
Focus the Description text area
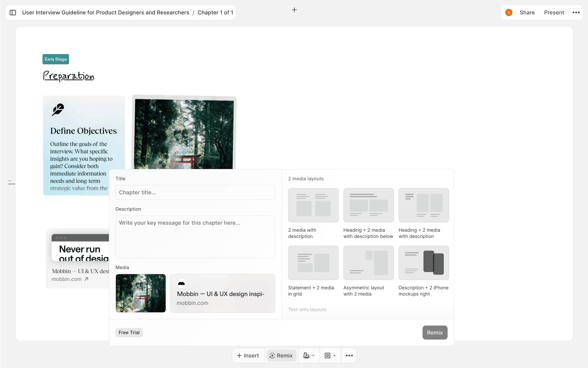[x=195, y=237]
